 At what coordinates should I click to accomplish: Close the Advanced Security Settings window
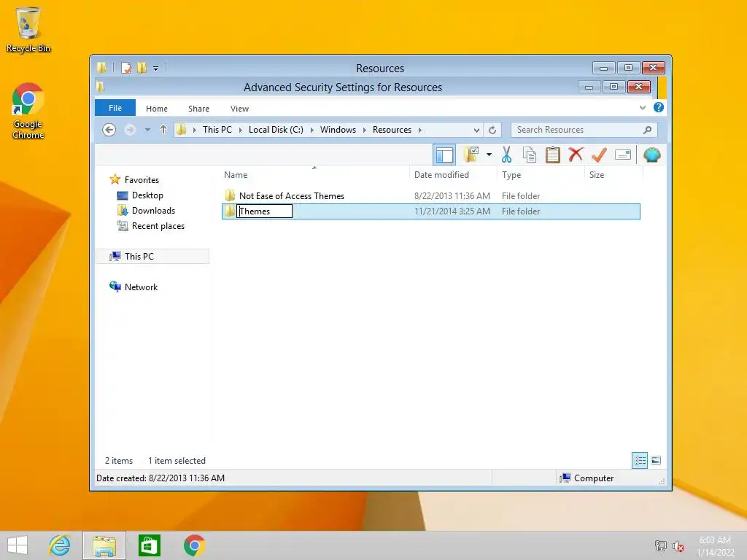(639, 87)
